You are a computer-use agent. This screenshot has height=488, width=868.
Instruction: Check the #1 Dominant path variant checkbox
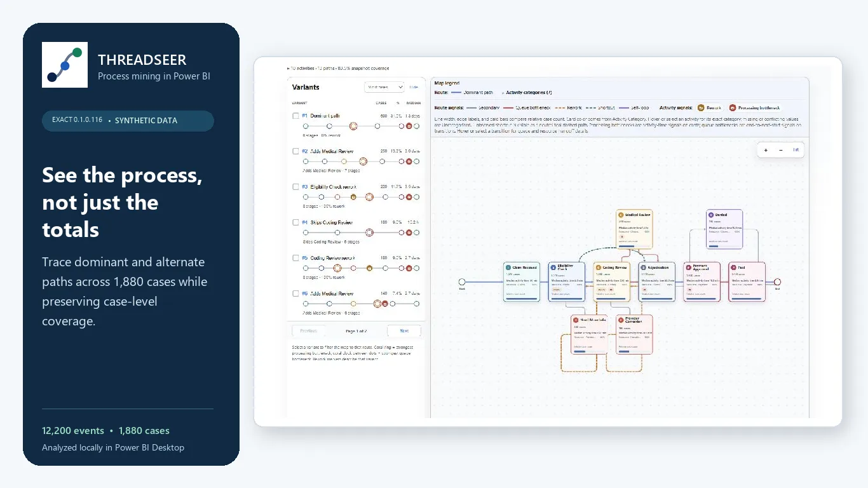295,116
